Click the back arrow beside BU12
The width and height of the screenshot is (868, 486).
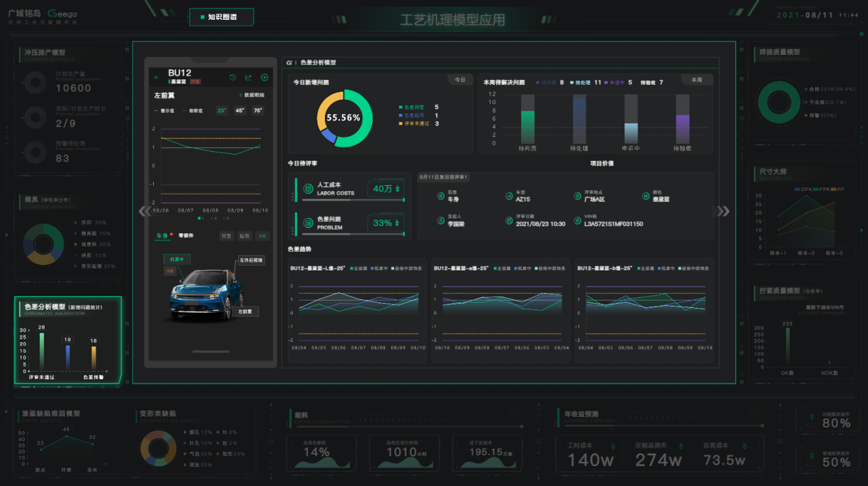156,77
